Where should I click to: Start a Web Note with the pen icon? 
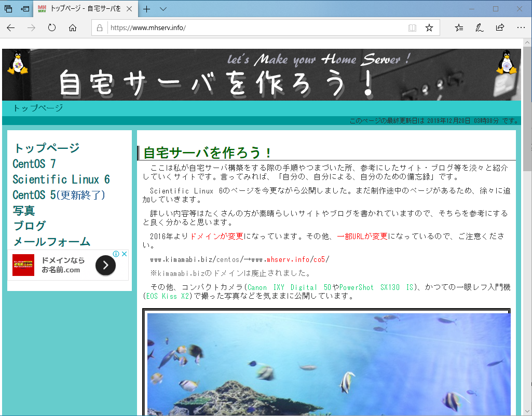pyautogui.click(x=479, y=27)
